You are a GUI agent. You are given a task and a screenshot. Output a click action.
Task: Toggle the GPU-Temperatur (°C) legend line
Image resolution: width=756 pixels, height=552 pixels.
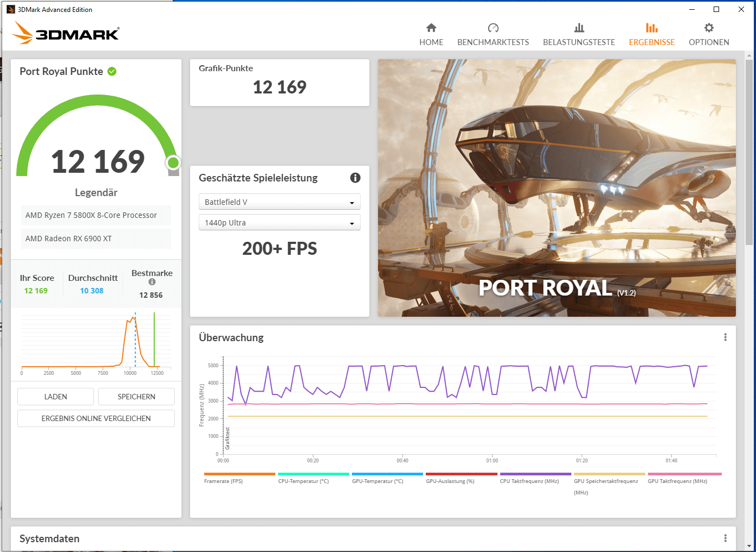click(387, 478)
